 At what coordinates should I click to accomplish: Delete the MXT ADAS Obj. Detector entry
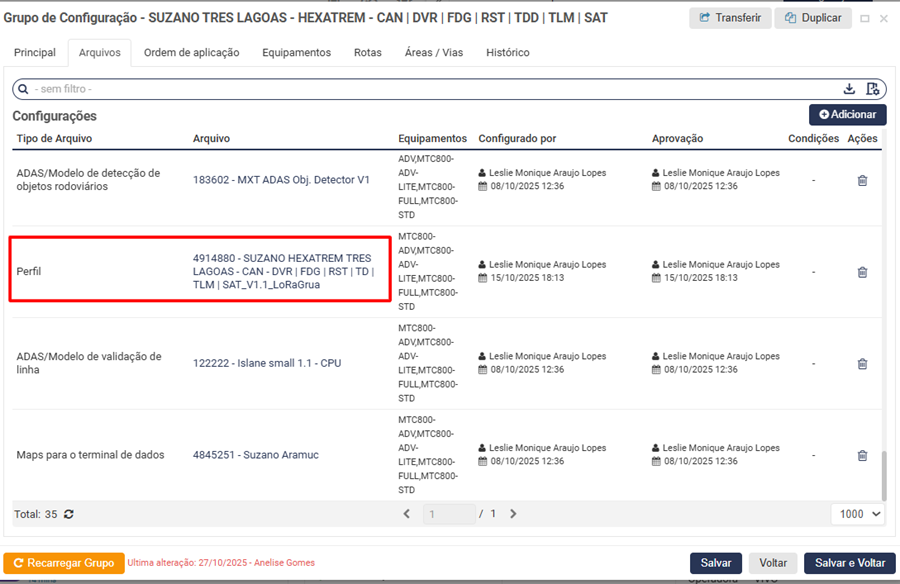tap(862, 181)
